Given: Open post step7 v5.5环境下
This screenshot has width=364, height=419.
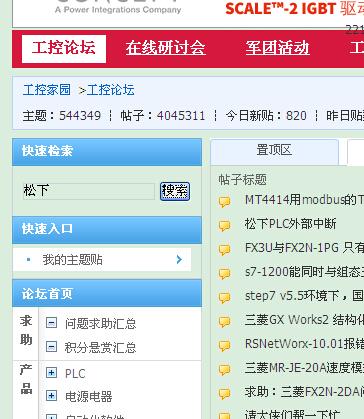Looking at the screenshot, I should [304, 296].
